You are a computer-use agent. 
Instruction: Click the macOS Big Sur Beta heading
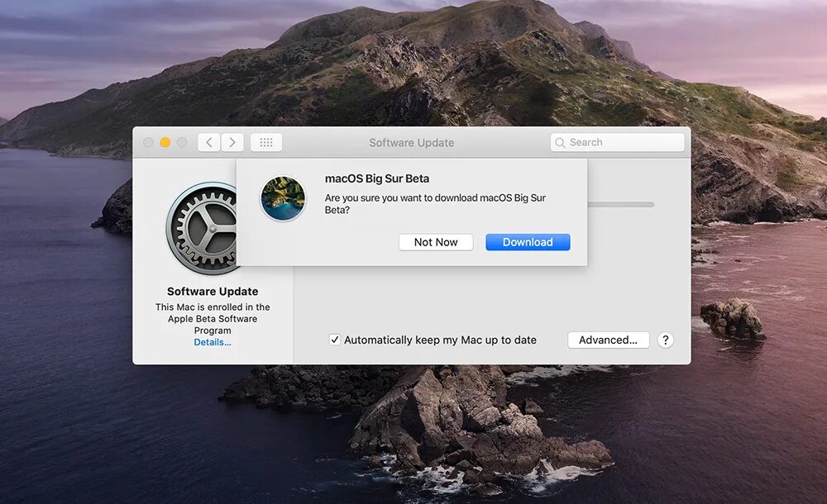click(x=377, y=178)
